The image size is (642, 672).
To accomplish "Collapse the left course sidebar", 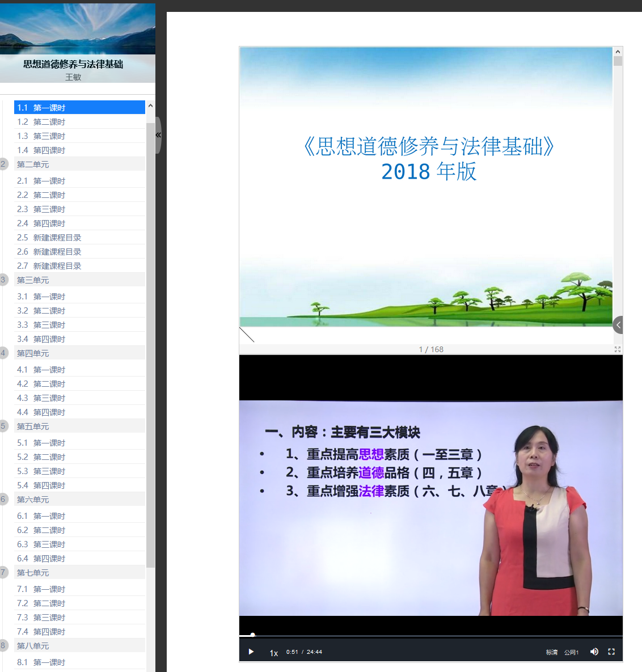I will tap(158, 135).
